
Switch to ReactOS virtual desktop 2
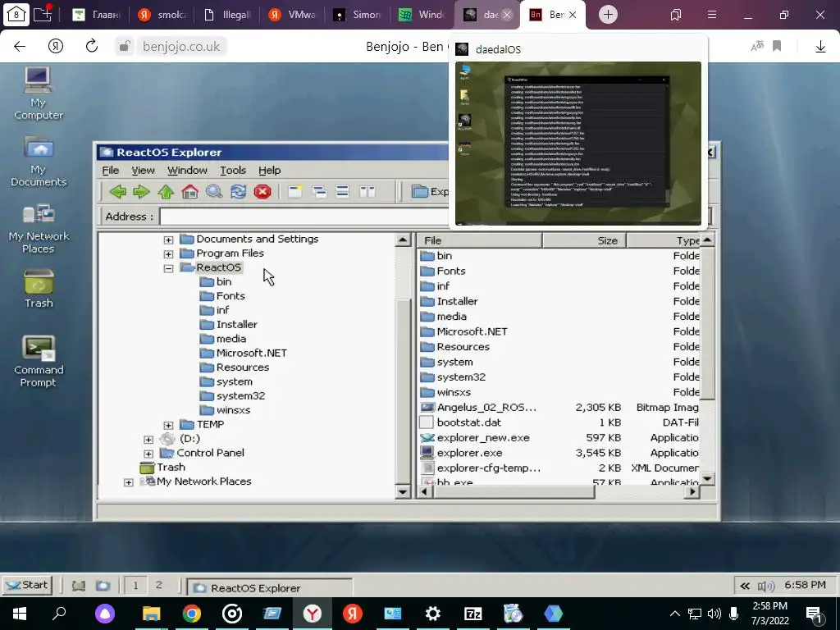point(158,585)
